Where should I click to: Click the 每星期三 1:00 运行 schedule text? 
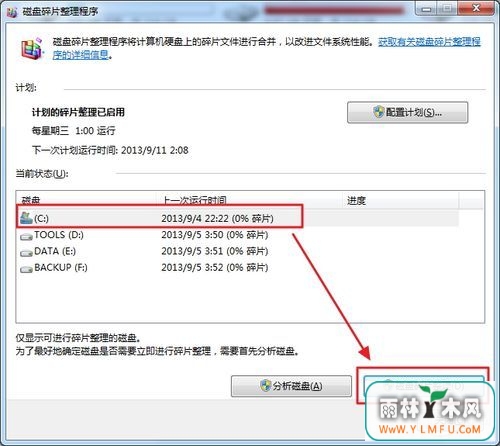pyautogui.click(x=73, y=131)
